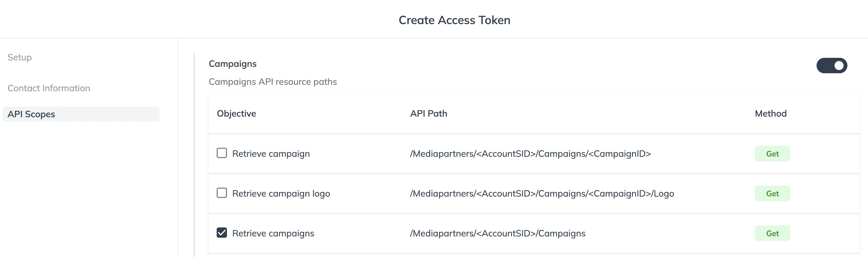This screenshot has height=257, width=868.
Task: Select the Retrieve campaigns API path text
Action: coord(497,233)
